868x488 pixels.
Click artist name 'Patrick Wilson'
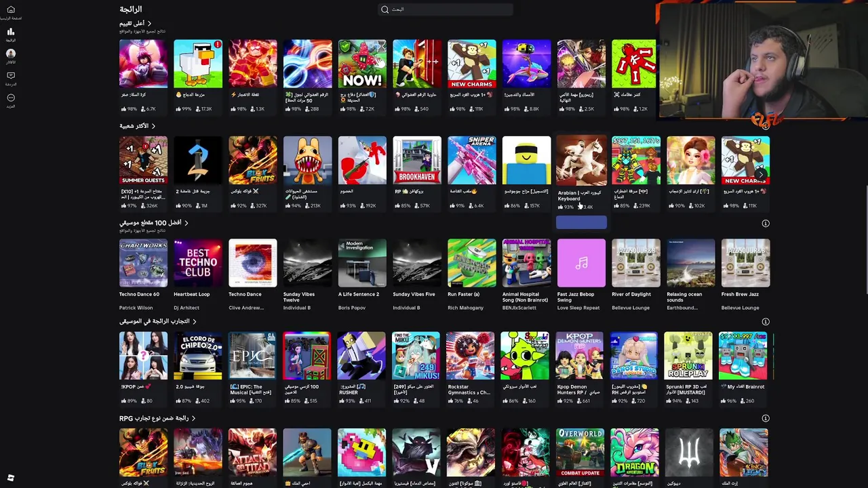pyautogui.click(x=136, y=308)
